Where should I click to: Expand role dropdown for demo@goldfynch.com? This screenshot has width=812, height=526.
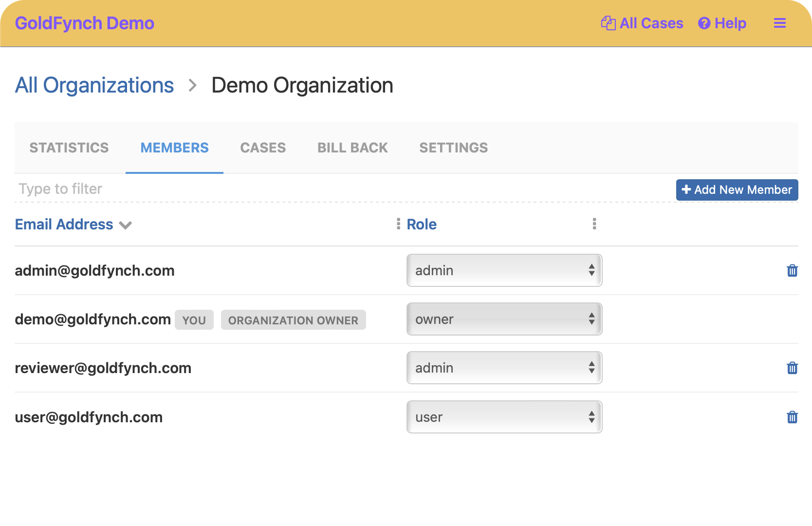504,319
